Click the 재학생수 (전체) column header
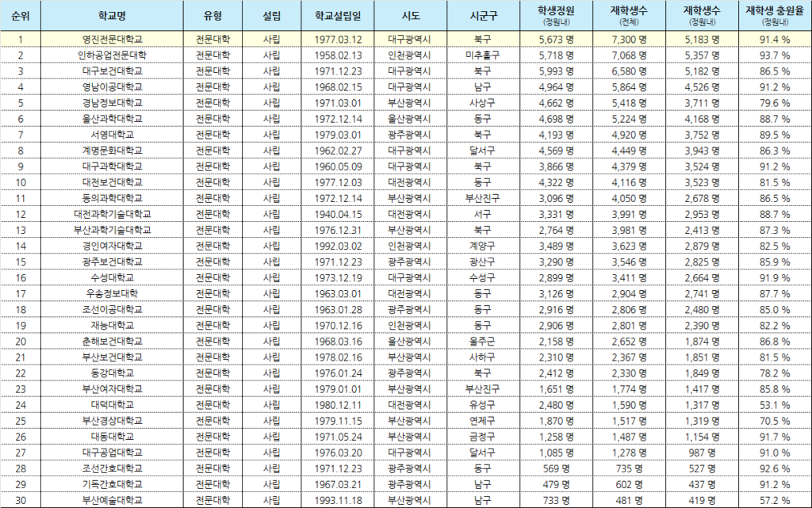This screenshot has height=508, width=812. click(x=629, y=16)
